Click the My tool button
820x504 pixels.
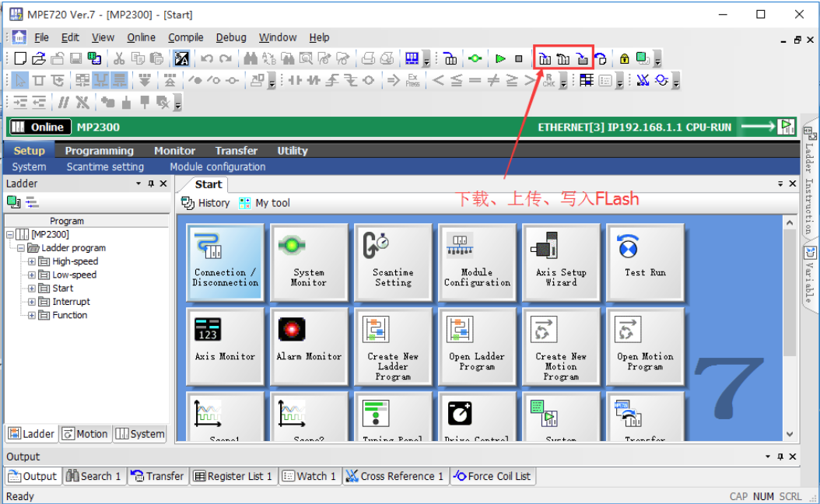click(265, 203)
